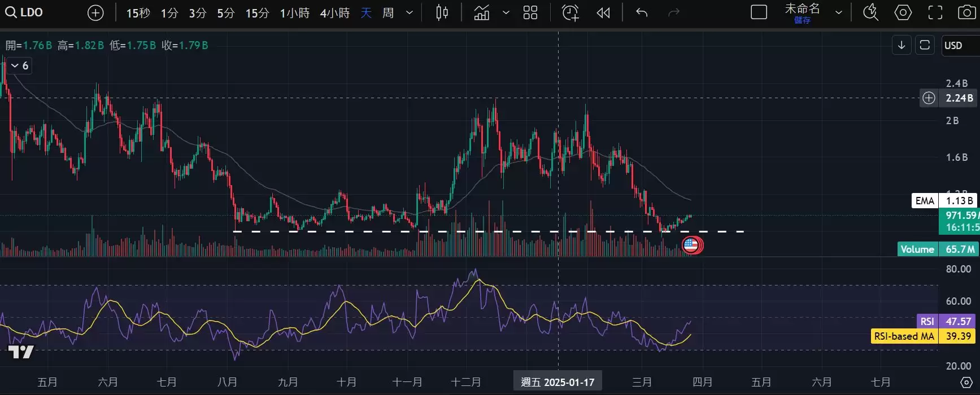980x395 pixels.
Task: Toggle the layout setup square icon
Action: 759,12
